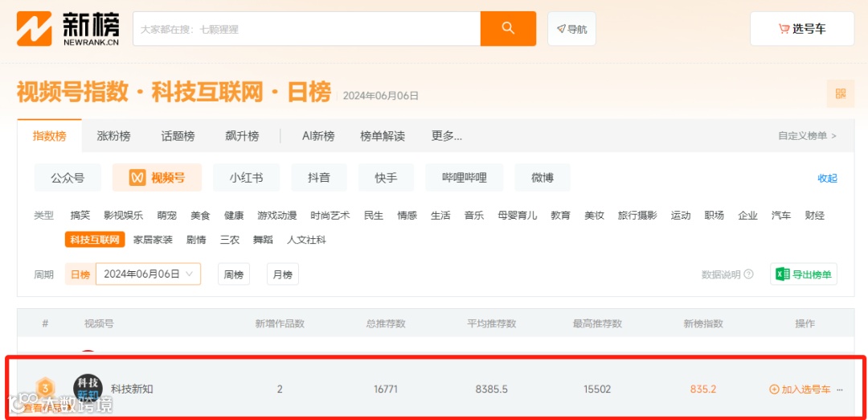The image size is (868, 420).
Task: Click the Newrank logo
Action: [68, 28]
